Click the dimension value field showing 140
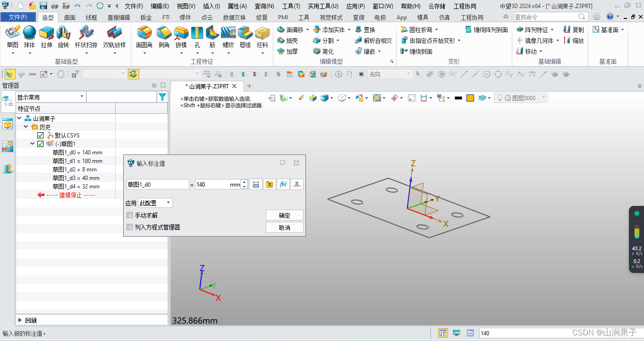 (x=218, y=185)
